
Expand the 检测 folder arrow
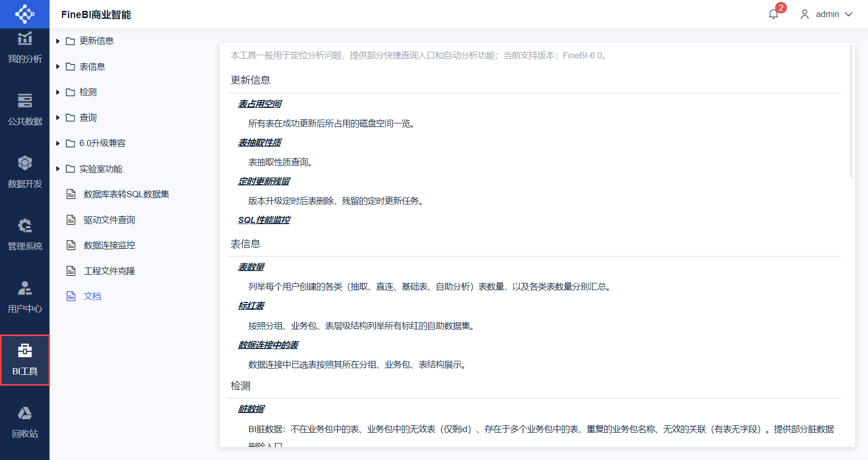pyautogui.click(x=58, y=92)
